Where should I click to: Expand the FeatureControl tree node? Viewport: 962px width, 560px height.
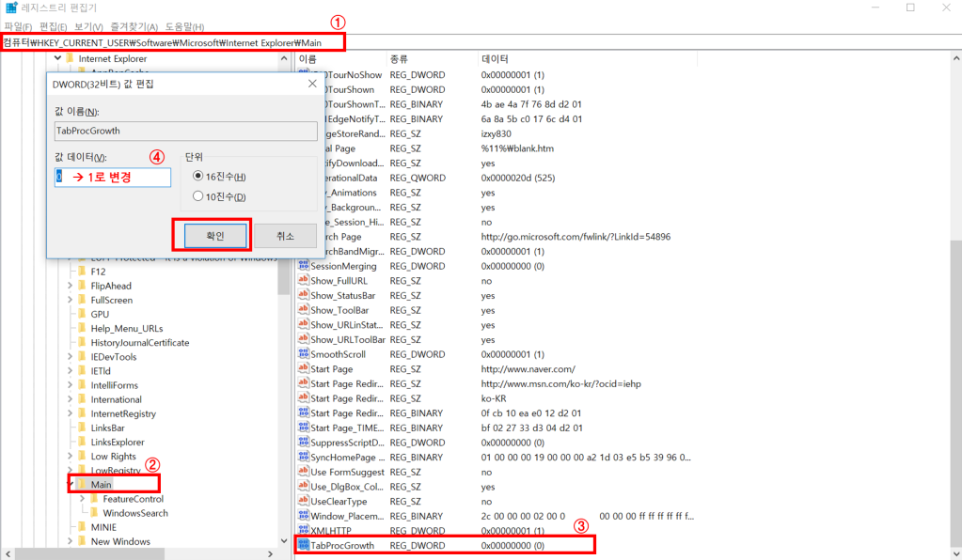pos(82,499)
